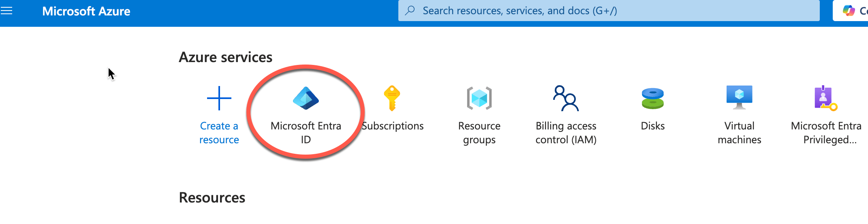
Task: Open the Microsoft Entra ID service icon
Action: tap(306, 98)
